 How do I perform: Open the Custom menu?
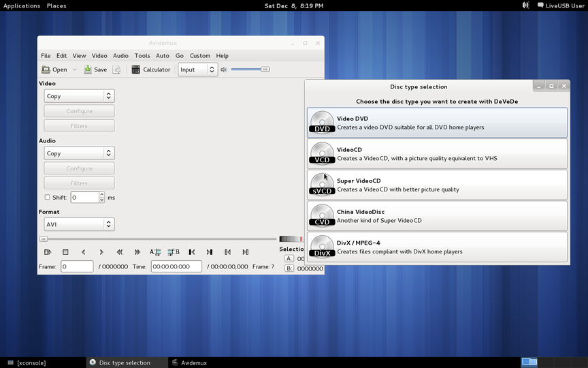pyautogui.click(x=199, y=56)
